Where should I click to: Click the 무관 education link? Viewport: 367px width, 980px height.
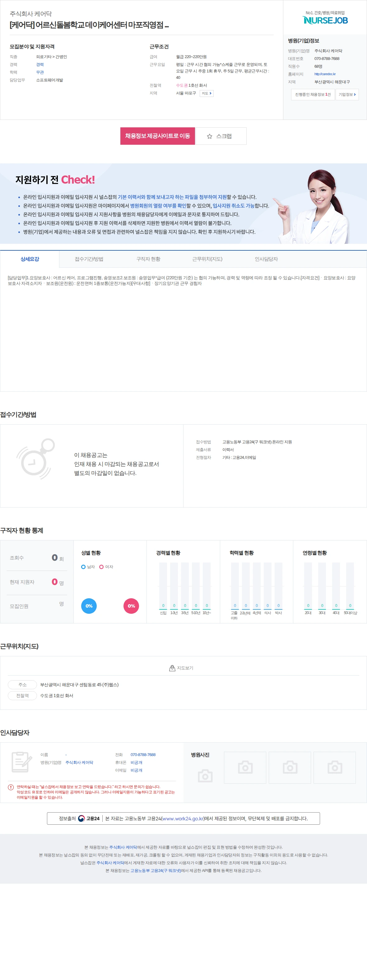[40, 72]
